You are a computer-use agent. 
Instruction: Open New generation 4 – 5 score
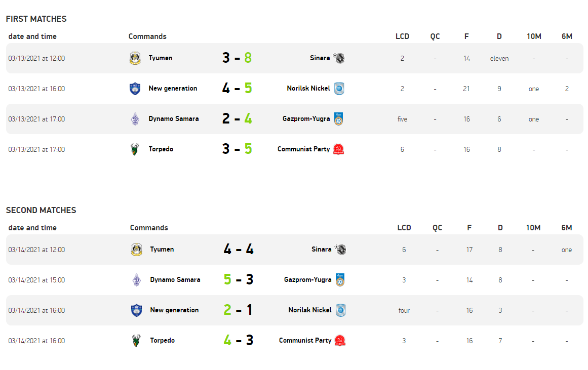click(x=237, y=88)
